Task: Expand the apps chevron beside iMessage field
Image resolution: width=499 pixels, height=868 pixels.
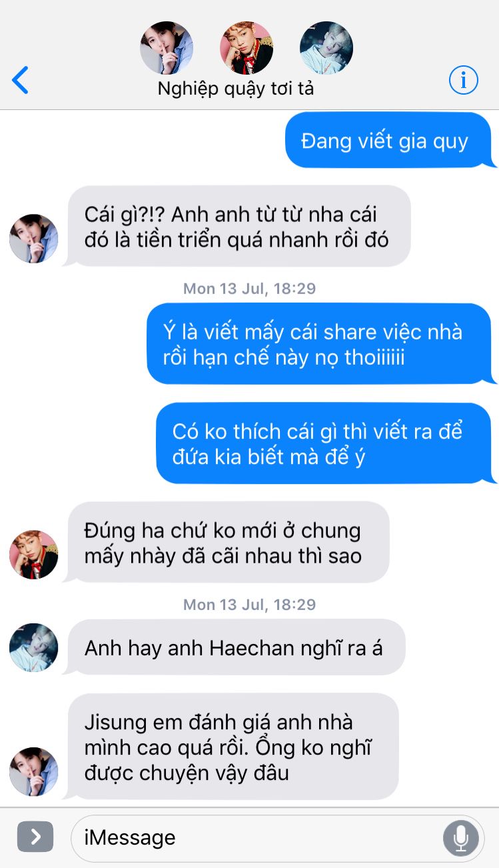Action: [35, 837]
